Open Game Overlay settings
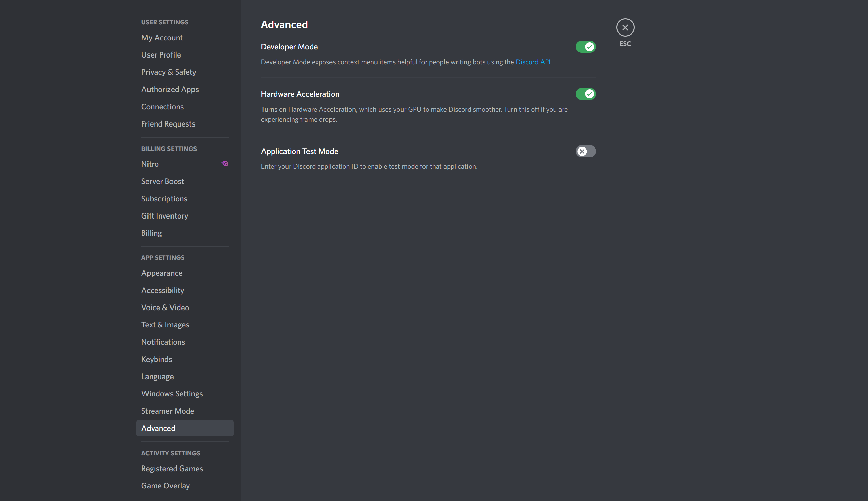Screen dimensions: 868x501 click(165, 485)
